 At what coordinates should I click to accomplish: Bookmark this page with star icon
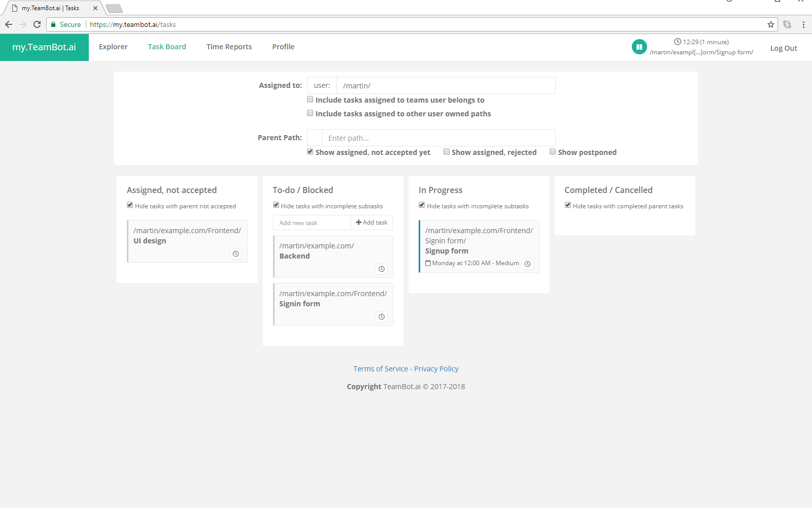(771, 24)
